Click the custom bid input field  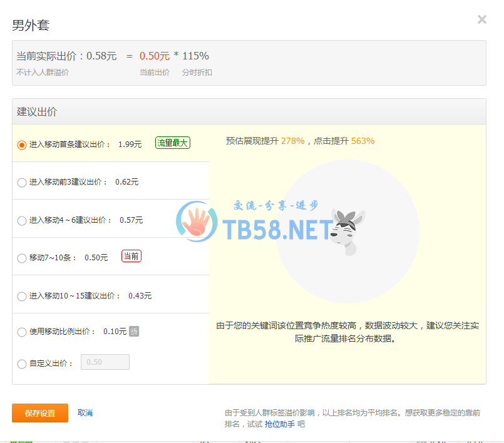[x=105, y=362]
